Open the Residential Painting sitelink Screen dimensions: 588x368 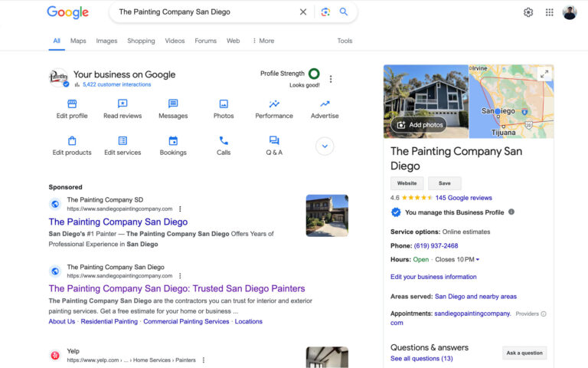109,321
